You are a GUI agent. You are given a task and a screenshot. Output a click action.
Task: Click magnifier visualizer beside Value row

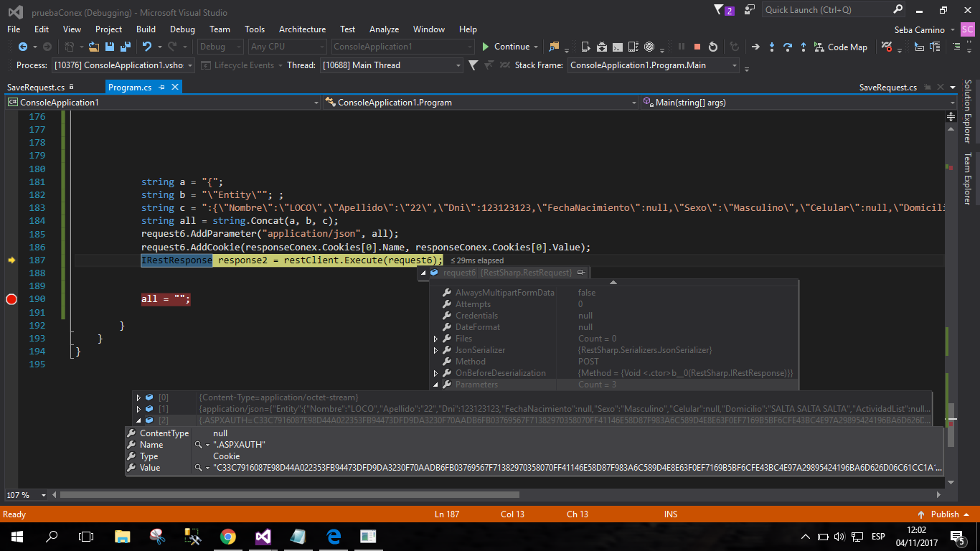(x=199, y=468)
